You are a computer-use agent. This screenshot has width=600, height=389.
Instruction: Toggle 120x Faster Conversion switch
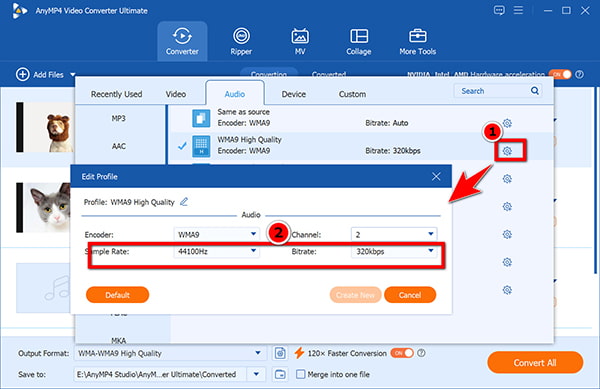click(x=402, y=353)
